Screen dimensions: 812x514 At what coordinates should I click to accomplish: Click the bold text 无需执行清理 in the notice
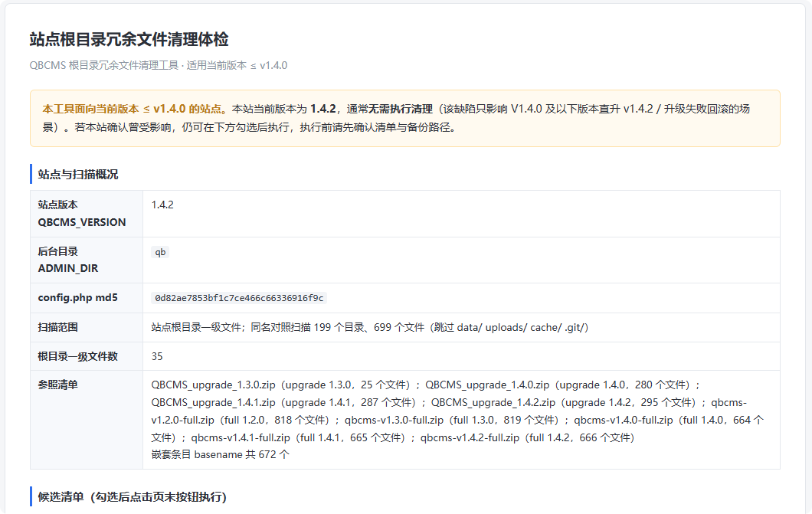coord(401,109)
